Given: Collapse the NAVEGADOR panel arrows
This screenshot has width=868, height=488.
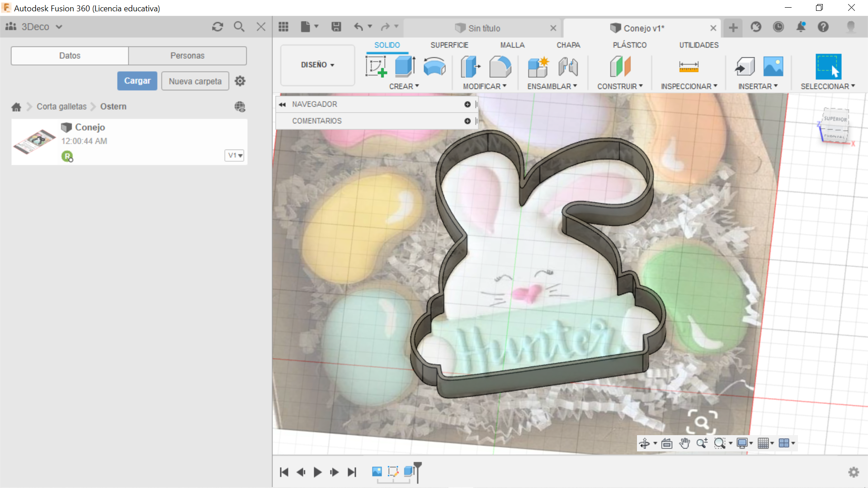Looking at the screenshot, I should (x=283, y=104).
